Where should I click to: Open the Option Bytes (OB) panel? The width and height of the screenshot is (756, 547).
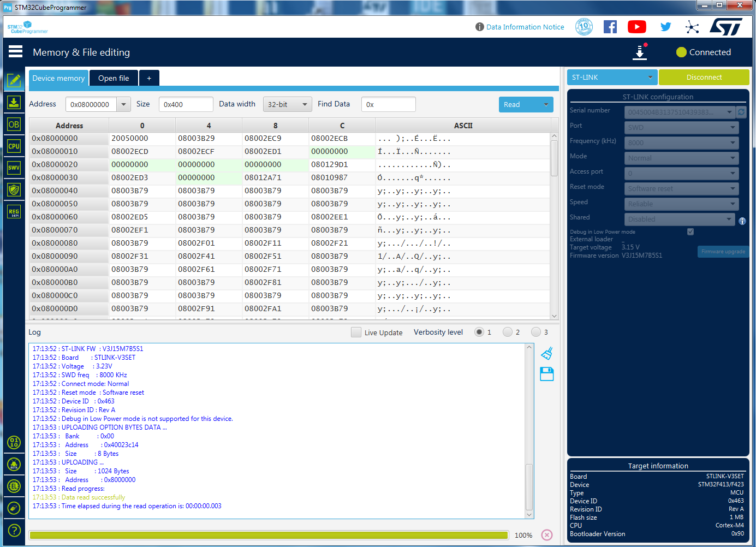click(14, 124)
